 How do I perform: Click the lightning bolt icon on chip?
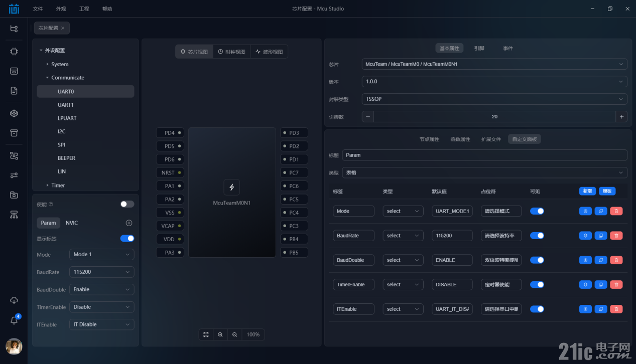pyautogui.click(x=231, y=188)
